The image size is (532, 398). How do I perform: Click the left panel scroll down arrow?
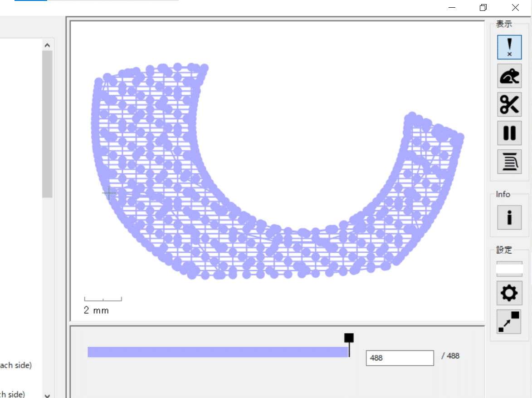(47, 395)
